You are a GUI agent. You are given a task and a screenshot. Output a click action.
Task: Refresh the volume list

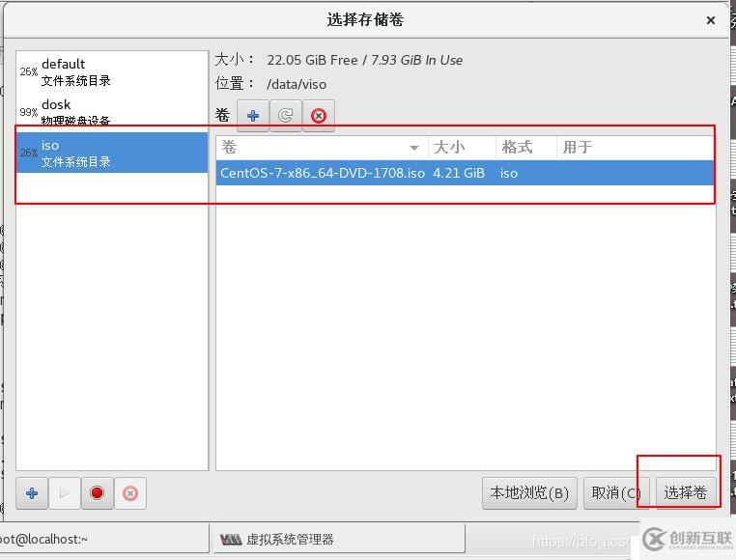pos(285,116)
